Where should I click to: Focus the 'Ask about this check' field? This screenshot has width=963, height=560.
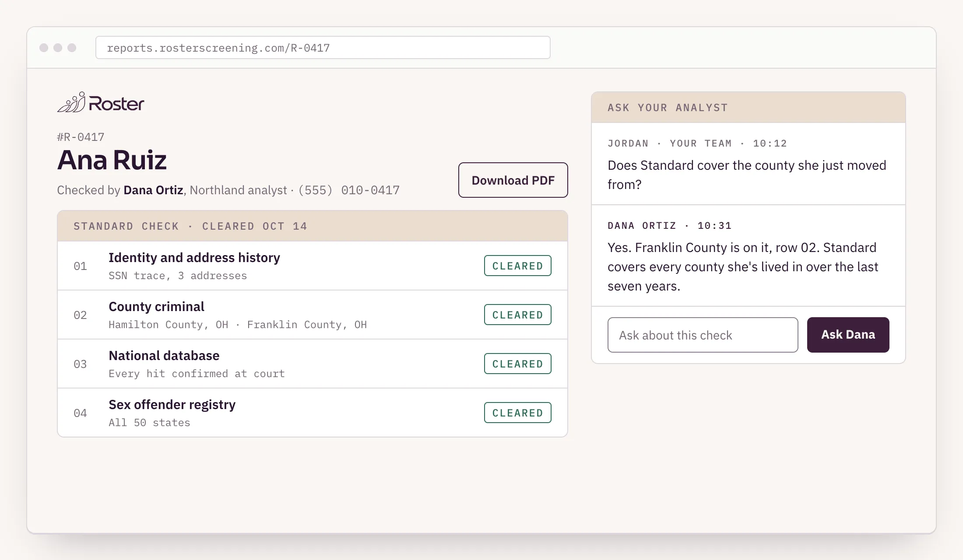[703, 335]
